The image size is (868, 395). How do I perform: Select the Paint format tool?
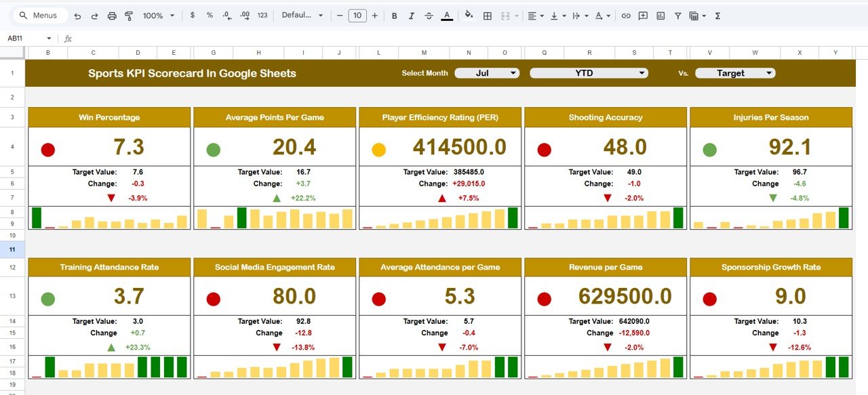point(129,15)
